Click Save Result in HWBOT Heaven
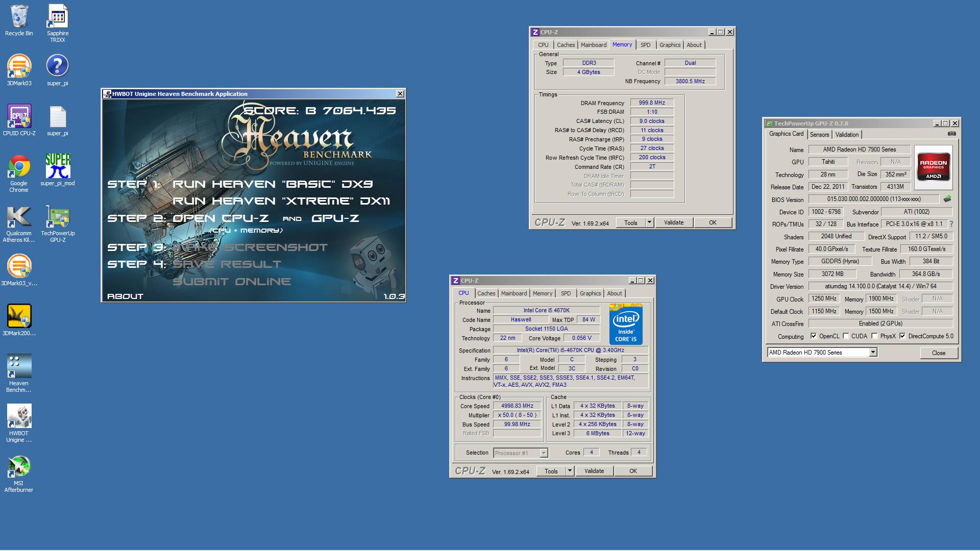The width and height of the screenshot is (980, 551). click(x=227, y=264)
